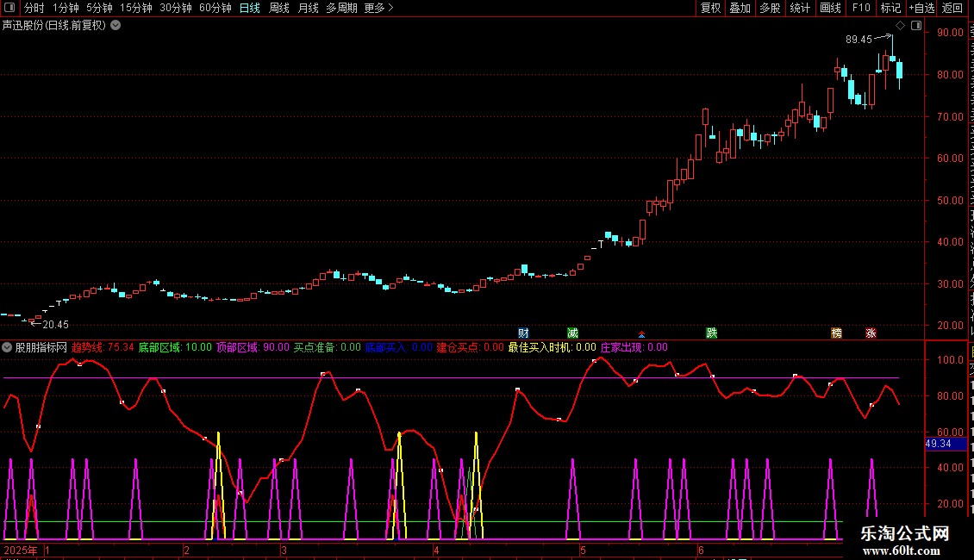The height and width of the screenshot is (560, 974).
Task: Select the 15分钟 period tab
Action: pyautogui.click(x=136, y=8)
